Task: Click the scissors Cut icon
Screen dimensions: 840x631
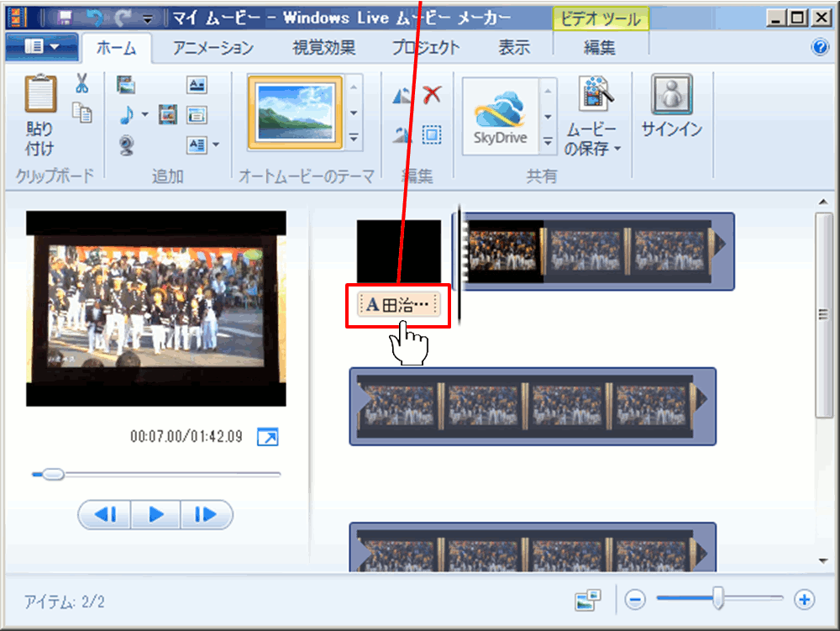Action: [81, 84]
